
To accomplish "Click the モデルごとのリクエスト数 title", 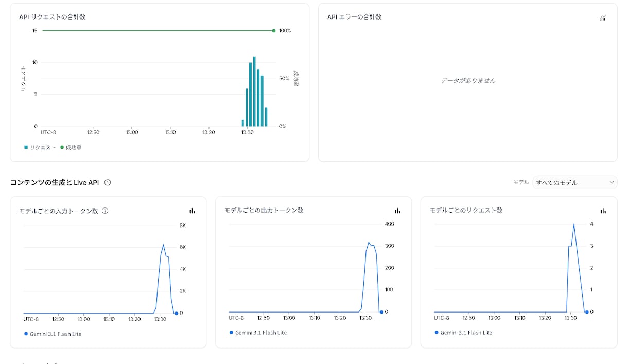I will click(x=466, y=210).
